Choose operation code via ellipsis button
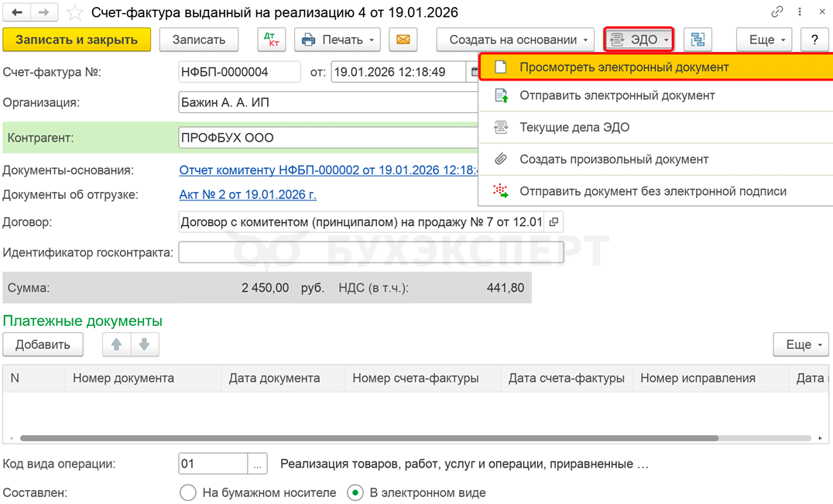833x504 pixels. click(257, 464)
